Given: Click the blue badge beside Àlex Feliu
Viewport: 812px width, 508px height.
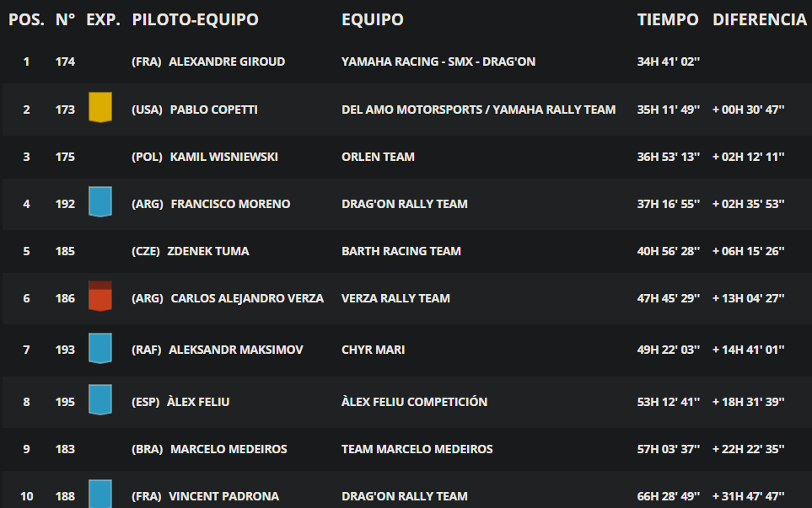Looking at the screenshot, I should 100,399.
